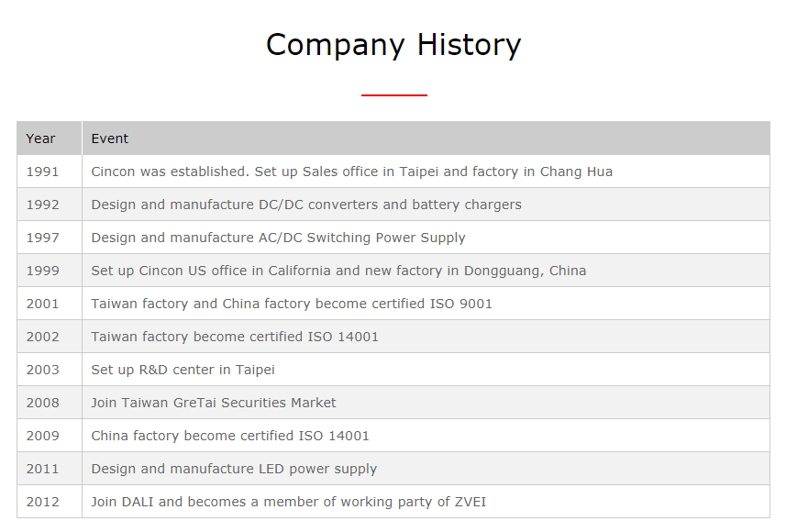786x532 pixels.
Task: Select the Join DALI and ZVEI event
Action: coord(288,503)
